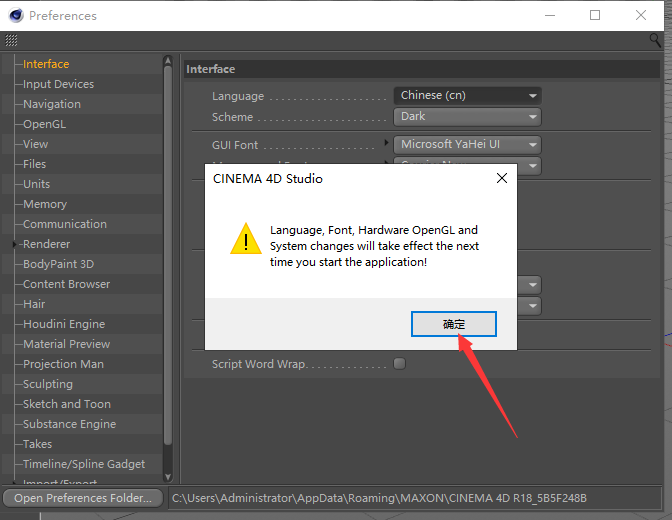This screenshot has width=672, height=520.
Task: Click the preferences folder path field
Action: point(410,498)
